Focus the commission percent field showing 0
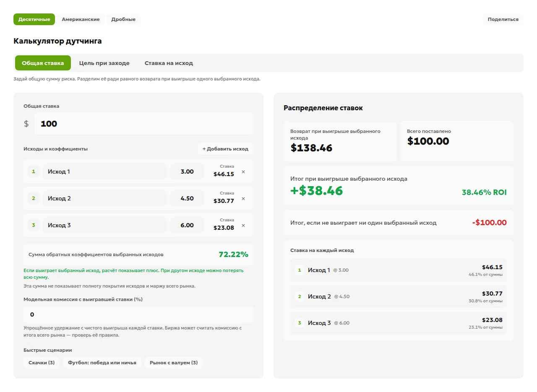This screenshot has width=537, height=392. pyautogui.click(x=138, y=314)
